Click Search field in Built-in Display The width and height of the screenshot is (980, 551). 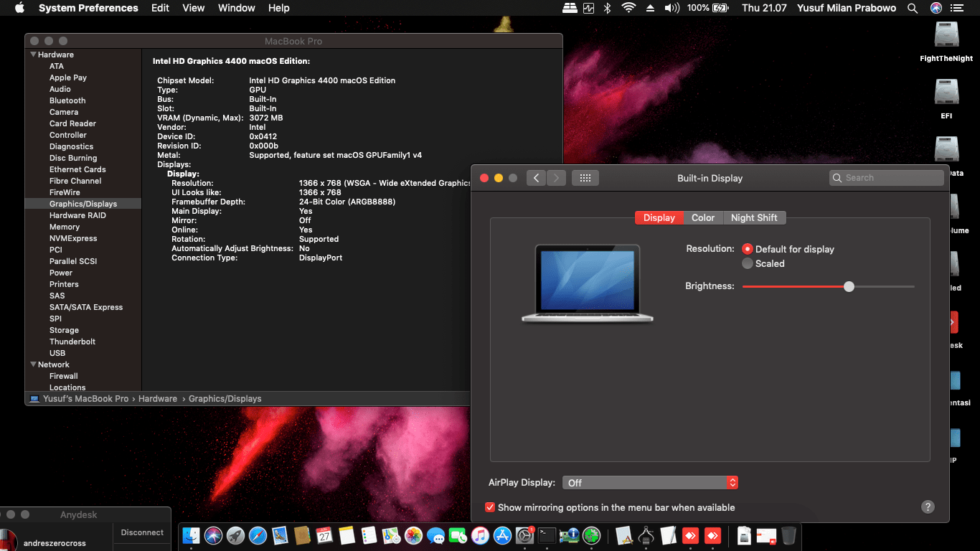point(887,178)
